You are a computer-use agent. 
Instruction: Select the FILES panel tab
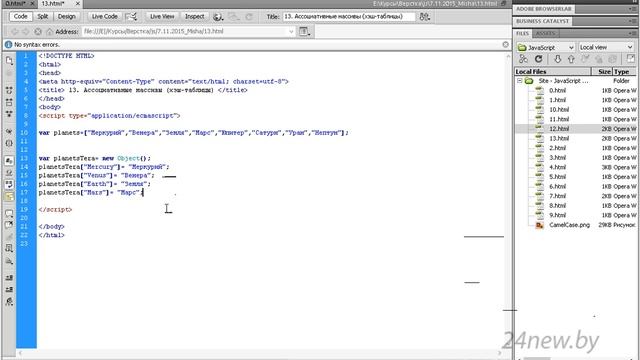(x=522, y=33)
